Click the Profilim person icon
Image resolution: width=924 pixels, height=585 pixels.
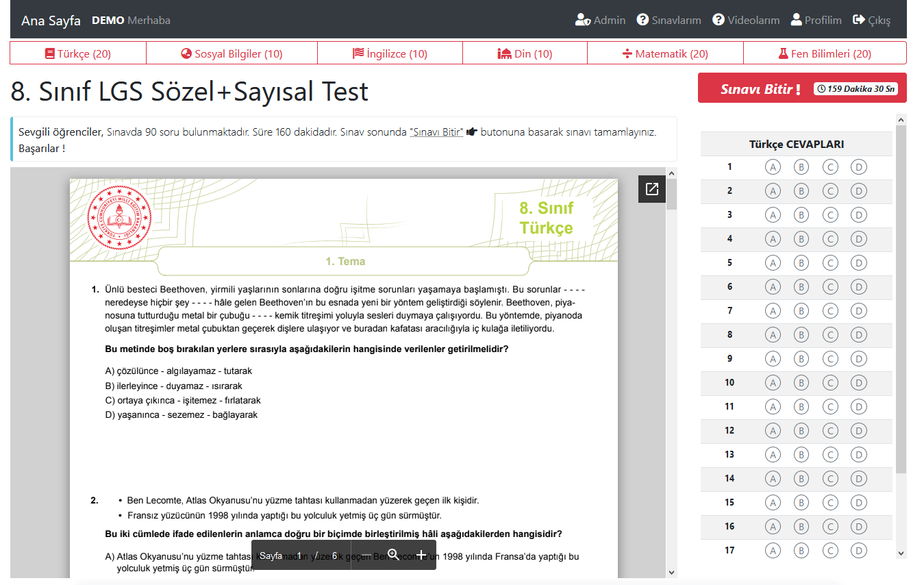click(796, 20)
